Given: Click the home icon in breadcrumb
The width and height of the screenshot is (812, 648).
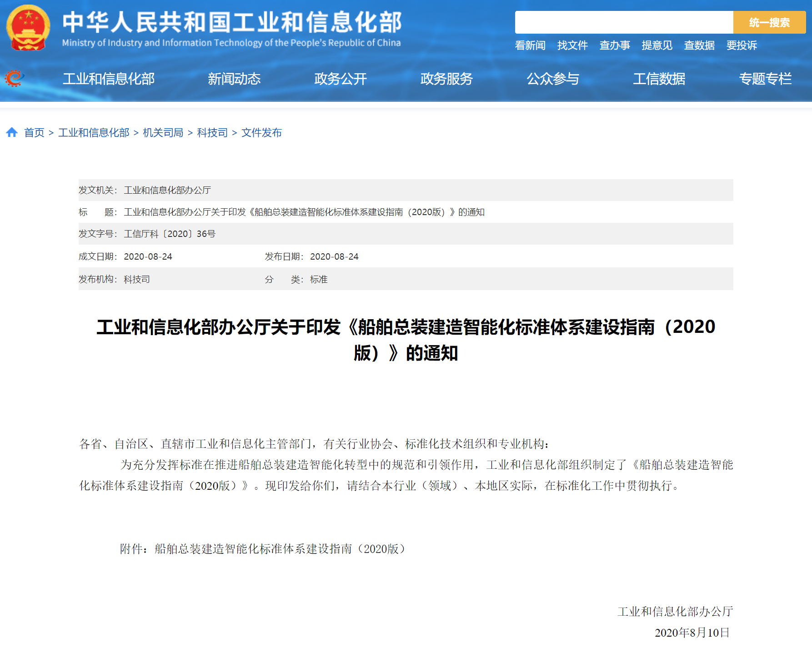Looking at the screenshot, I should click(x=12, y=132).
